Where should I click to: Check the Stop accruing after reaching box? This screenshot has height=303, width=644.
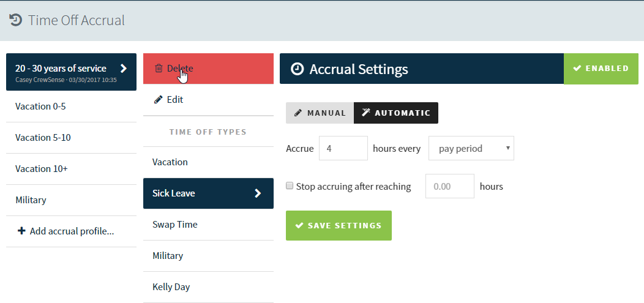click(x=290, y=186)
